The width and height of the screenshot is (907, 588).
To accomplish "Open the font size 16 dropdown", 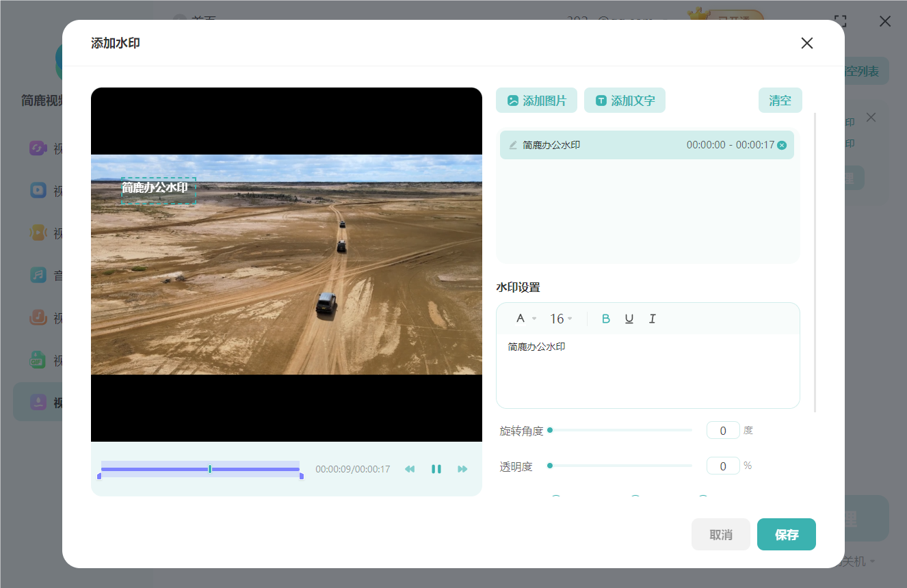I will pos(561,319).
